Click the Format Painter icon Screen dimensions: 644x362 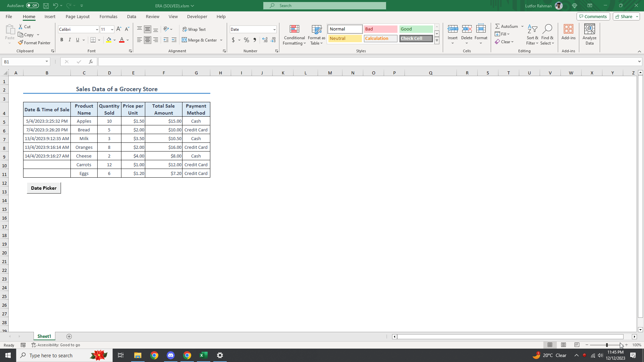click(x=21, y=43)
